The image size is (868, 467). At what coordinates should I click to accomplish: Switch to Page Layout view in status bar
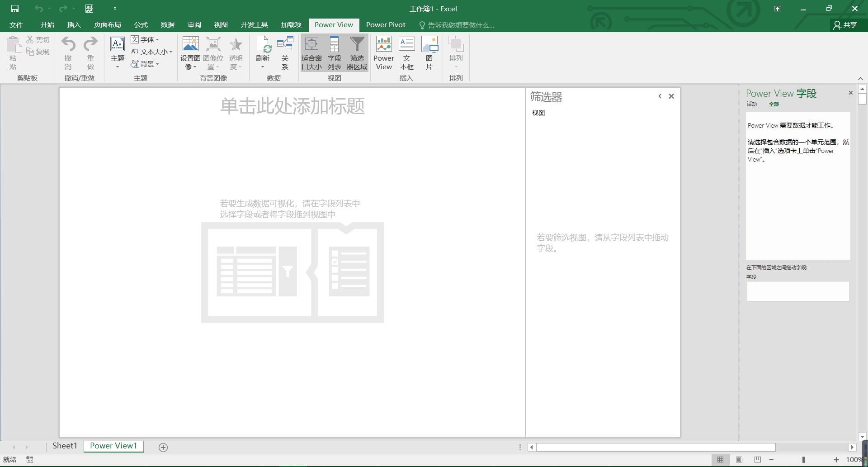pos(739,460)
